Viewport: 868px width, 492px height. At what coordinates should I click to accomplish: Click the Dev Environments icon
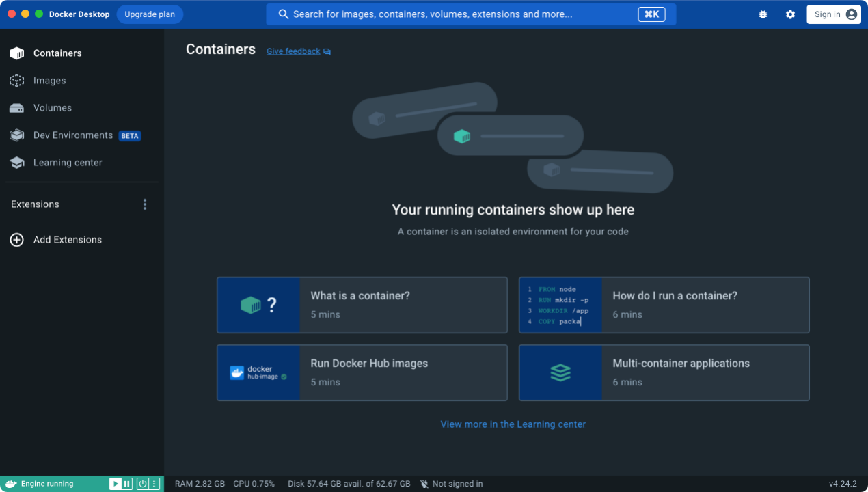pyautogui.click(x=17, y=135)
